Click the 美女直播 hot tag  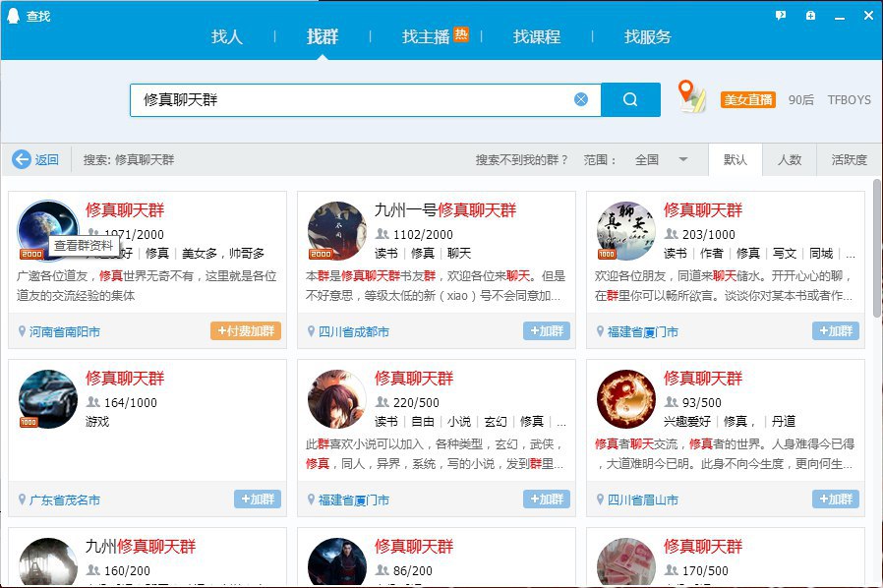click(x=748, y=99)
